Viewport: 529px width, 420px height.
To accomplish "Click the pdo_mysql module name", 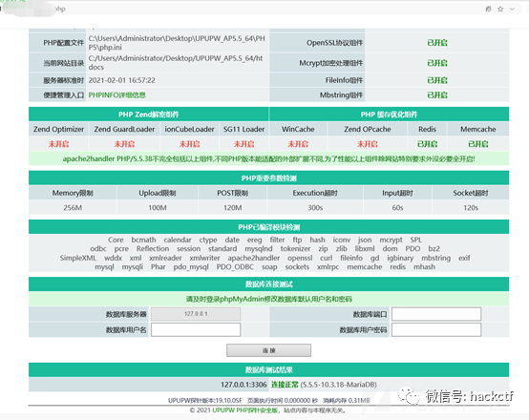I will pyautogui.click(x=191, y=267).
